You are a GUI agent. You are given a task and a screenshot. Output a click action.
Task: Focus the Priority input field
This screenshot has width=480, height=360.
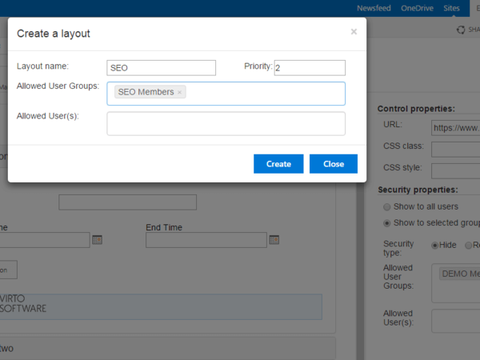pos(310,68)
